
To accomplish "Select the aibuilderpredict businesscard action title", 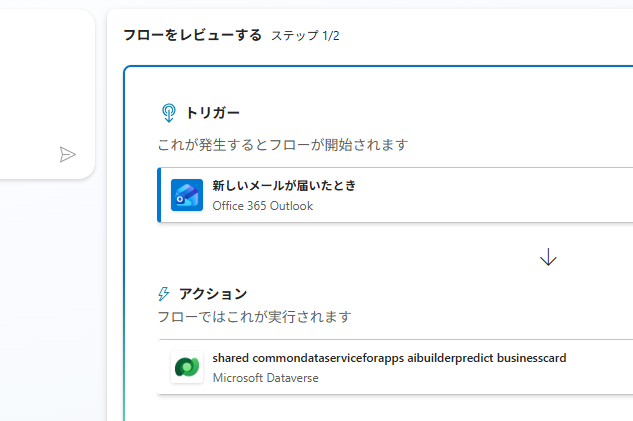I will [389, 358].
